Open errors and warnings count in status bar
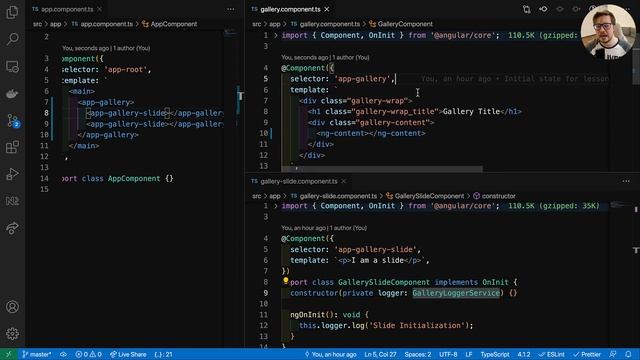Viewport: 640px width, 360px height. point(89,354)
